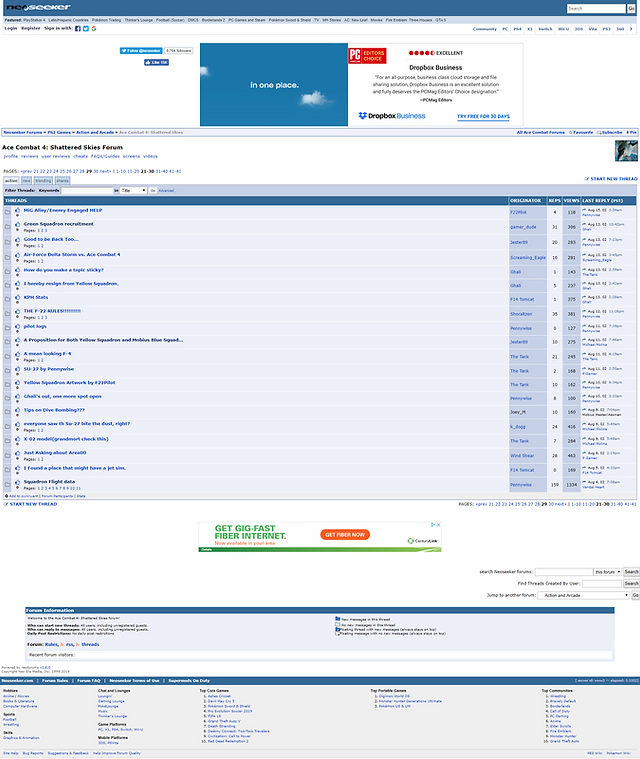Focus the Find Threads Created By User field
The height and width of the screenshot is (759, 640).
pos(601,583)
